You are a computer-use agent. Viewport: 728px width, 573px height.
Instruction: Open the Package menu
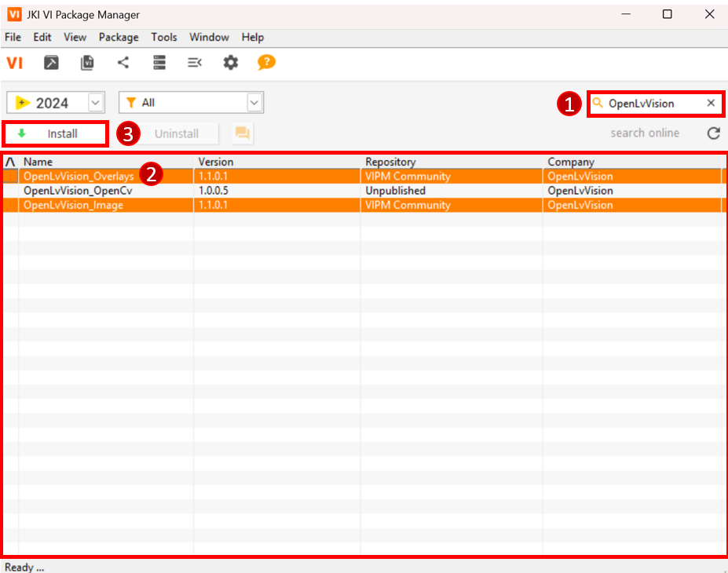(119, 37)
